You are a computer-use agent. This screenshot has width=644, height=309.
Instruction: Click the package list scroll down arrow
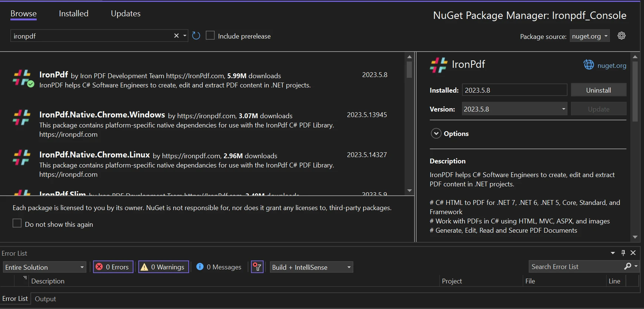point(409,190)
